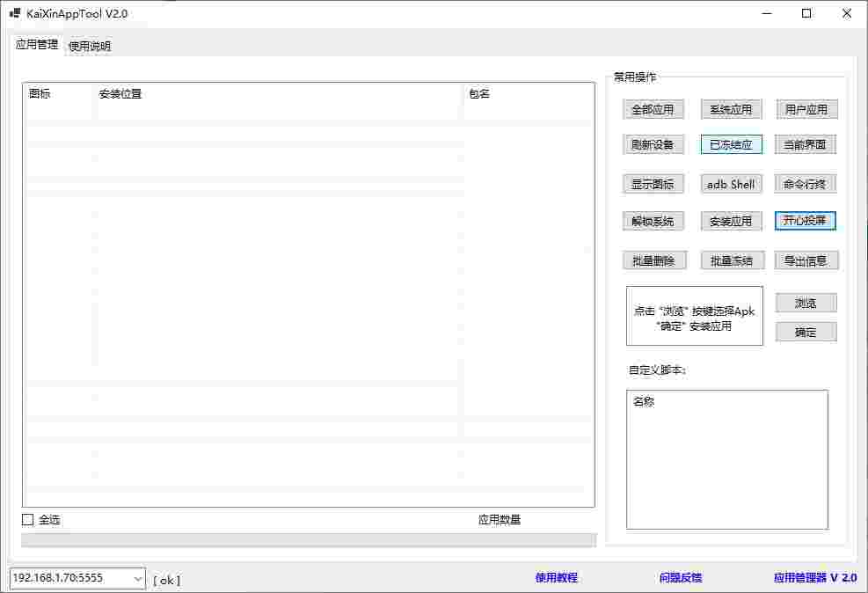Click the 名称 header in script list

pyautogui.click(x=644, y=402)
